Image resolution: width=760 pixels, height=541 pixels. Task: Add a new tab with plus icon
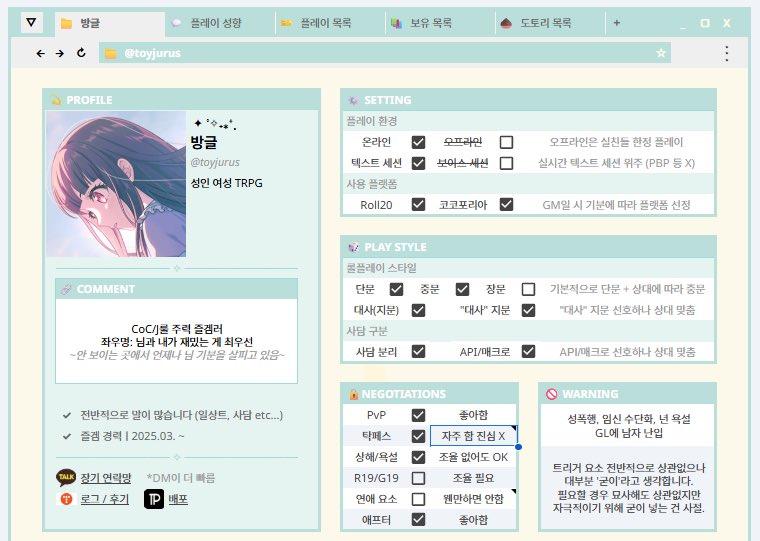tap(617, 23)
